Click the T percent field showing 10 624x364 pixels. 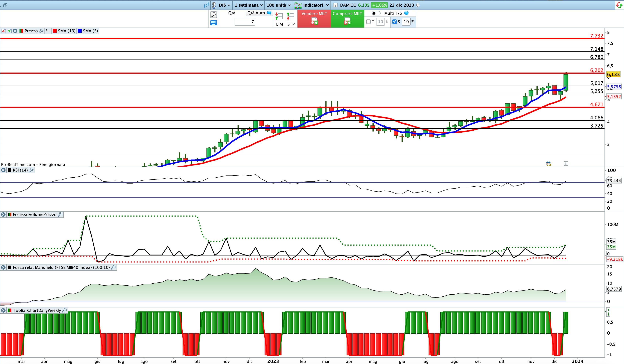pos(380,22)
